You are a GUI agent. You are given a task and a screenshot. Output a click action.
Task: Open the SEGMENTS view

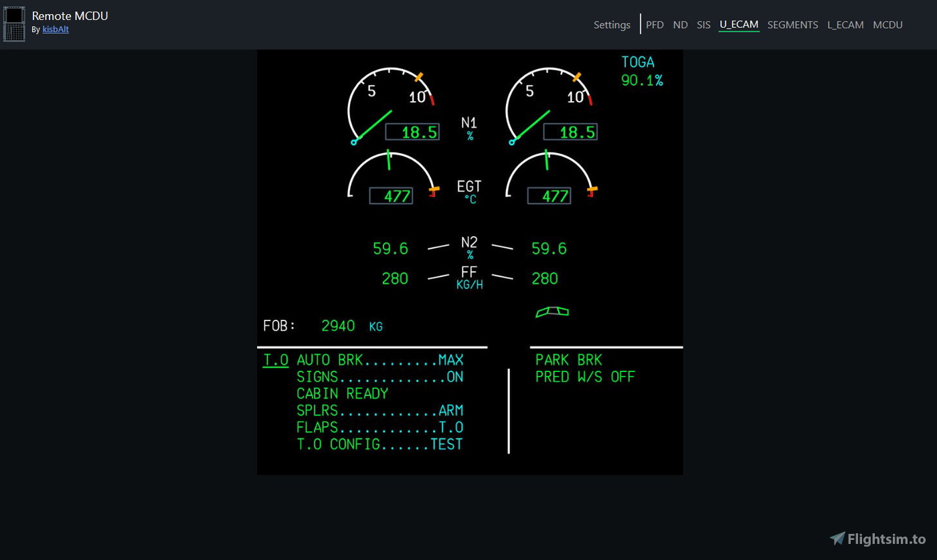(x=792, y=25)
